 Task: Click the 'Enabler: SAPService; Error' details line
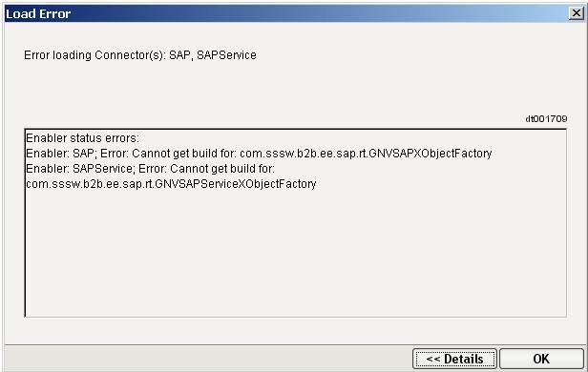151,169
